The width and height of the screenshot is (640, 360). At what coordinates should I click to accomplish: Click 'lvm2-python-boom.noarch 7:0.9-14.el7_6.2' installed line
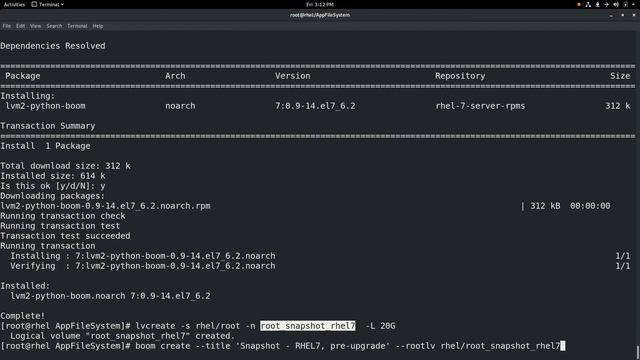[x=110, y=296]
